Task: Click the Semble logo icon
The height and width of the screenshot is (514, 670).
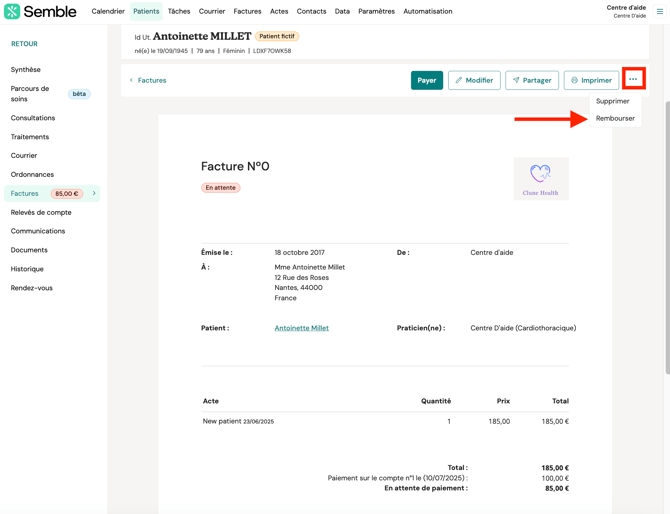Action: point(12,12)
